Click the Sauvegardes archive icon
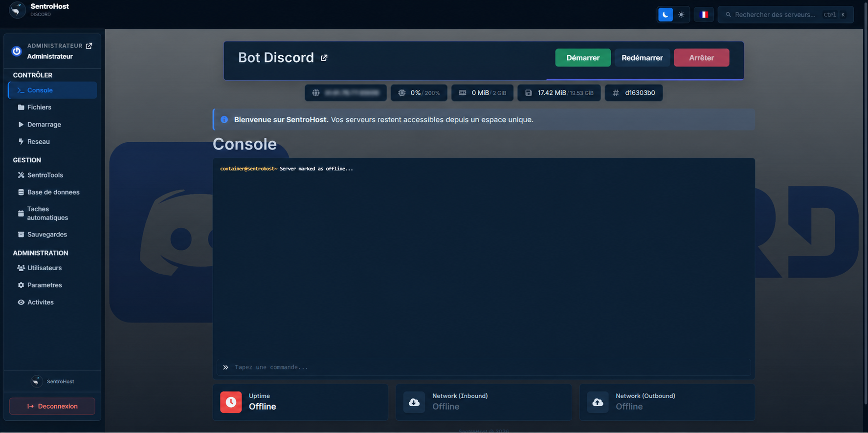Image resolution: width=868 pixels, height=433 pixels. click(21, 234)
